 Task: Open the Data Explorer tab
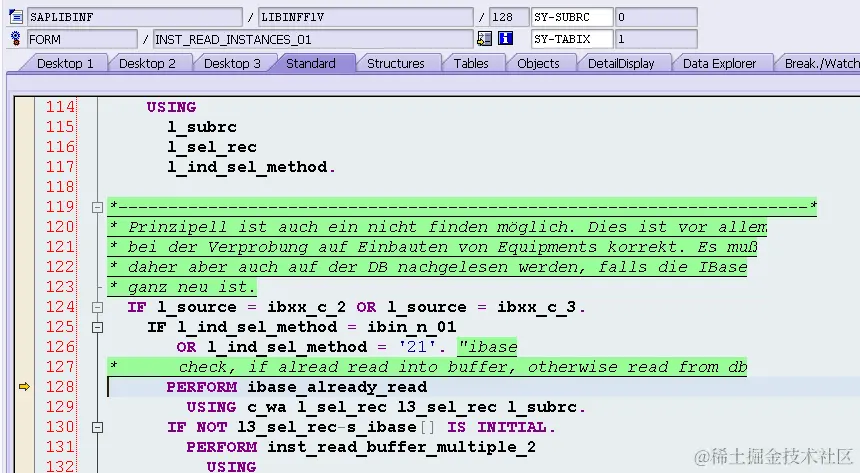pyautogui.click(x=719, y=64)
